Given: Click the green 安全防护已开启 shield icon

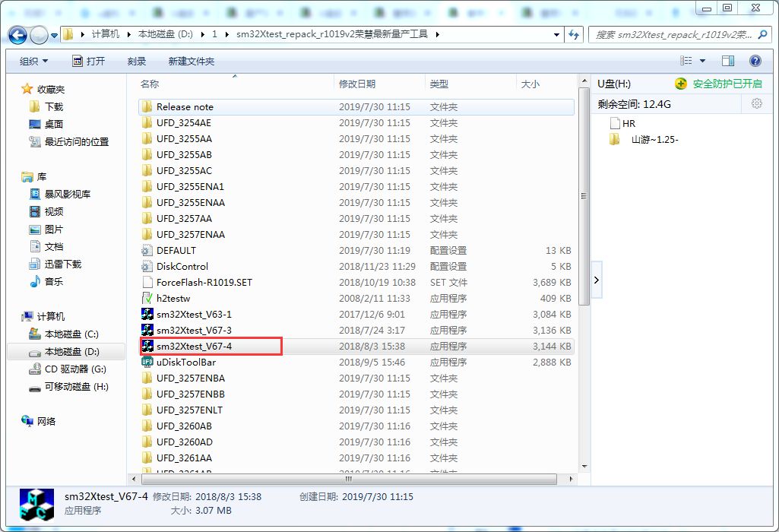Looking at the screenshot, I should (682, 84).
